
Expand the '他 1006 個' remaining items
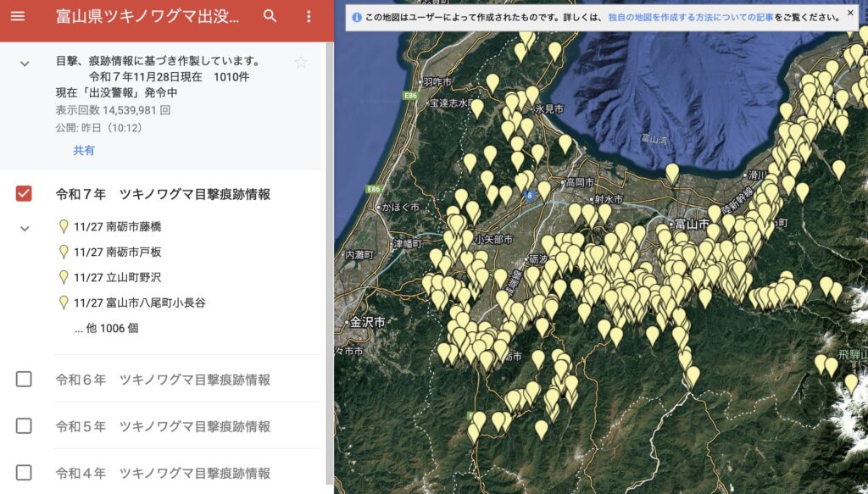[106, 328]
